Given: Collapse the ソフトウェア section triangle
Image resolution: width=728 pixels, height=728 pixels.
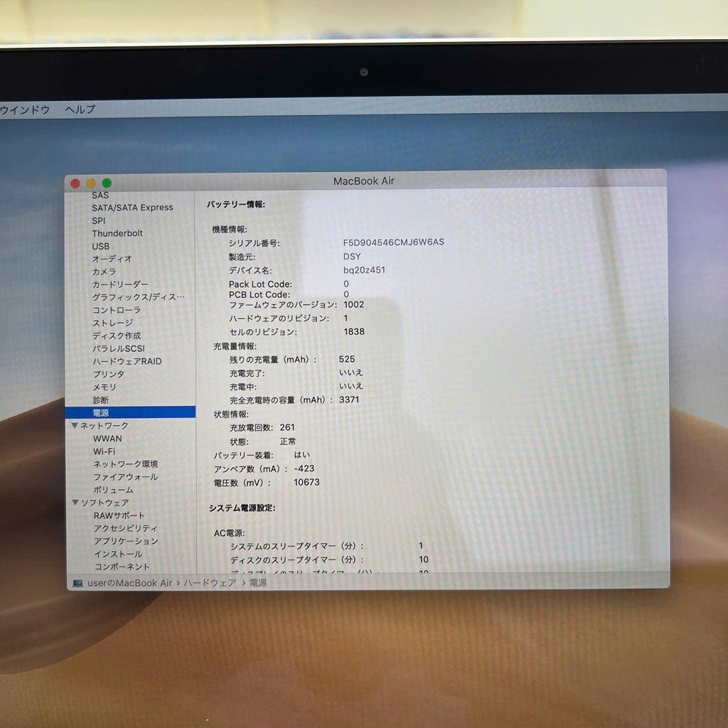Looking at the screenshot, I should [x=75, y=503].
